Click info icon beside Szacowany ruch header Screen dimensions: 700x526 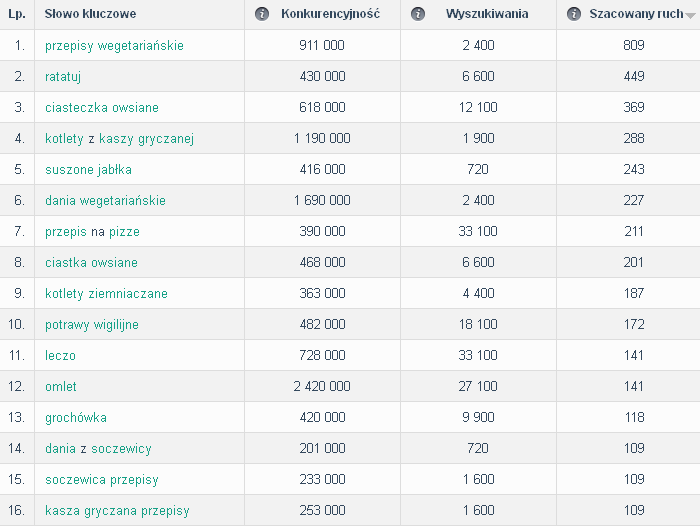pos(574,14)
